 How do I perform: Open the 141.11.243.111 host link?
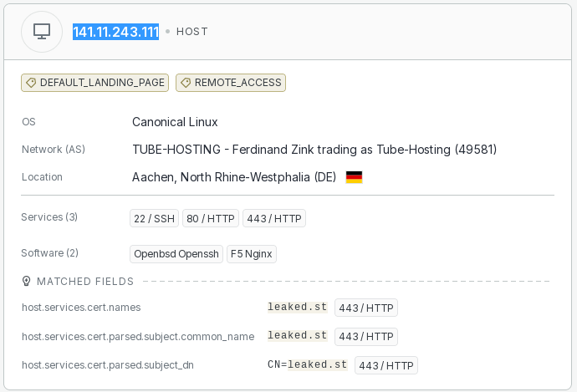pyautogui.click(x=115, y=32)
